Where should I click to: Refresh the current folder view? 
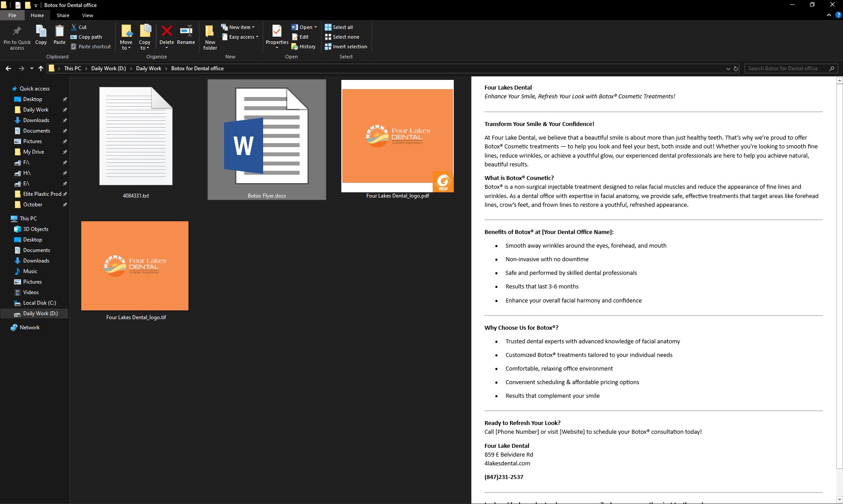[736, 68]
